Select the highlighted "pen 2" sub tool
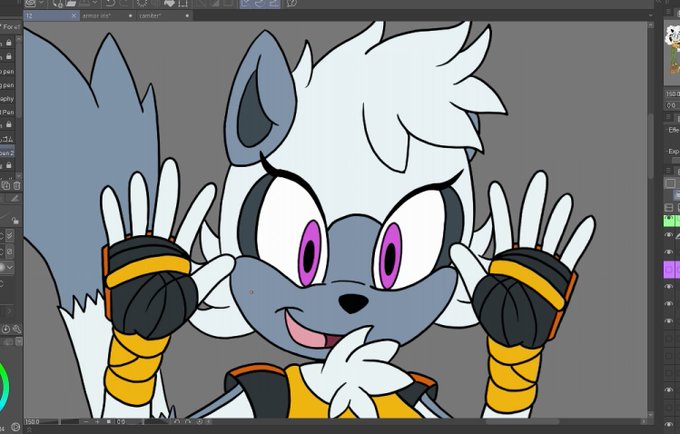Screen dimensions: 680x434 click(7, 153)
